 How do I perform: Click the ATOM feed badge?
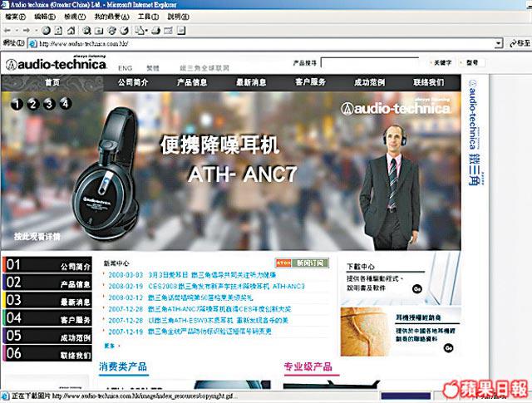pos(283,263)
